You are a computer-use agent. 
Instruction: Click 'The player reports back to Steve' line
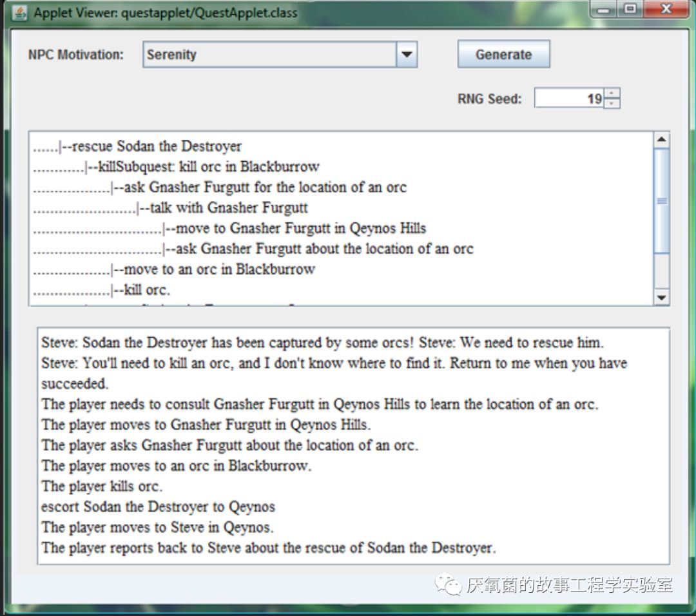pos(269,548)
